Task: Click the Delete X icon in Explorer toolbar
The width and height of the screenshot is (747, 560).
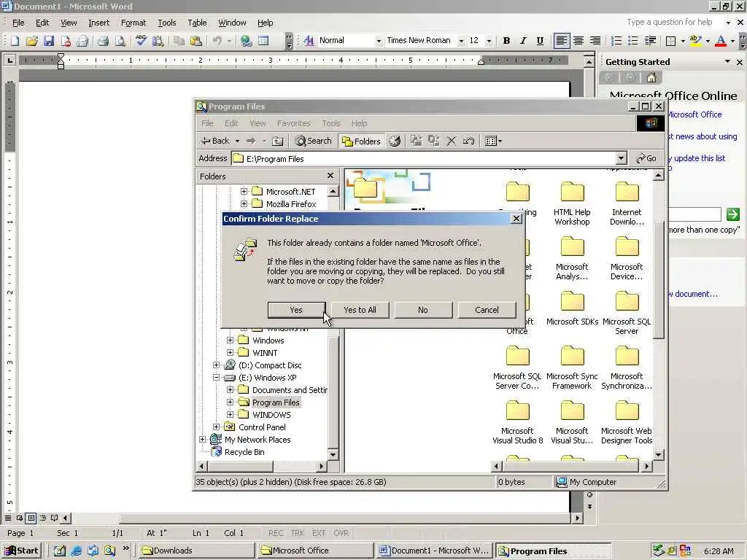Action: pos(451,141)
